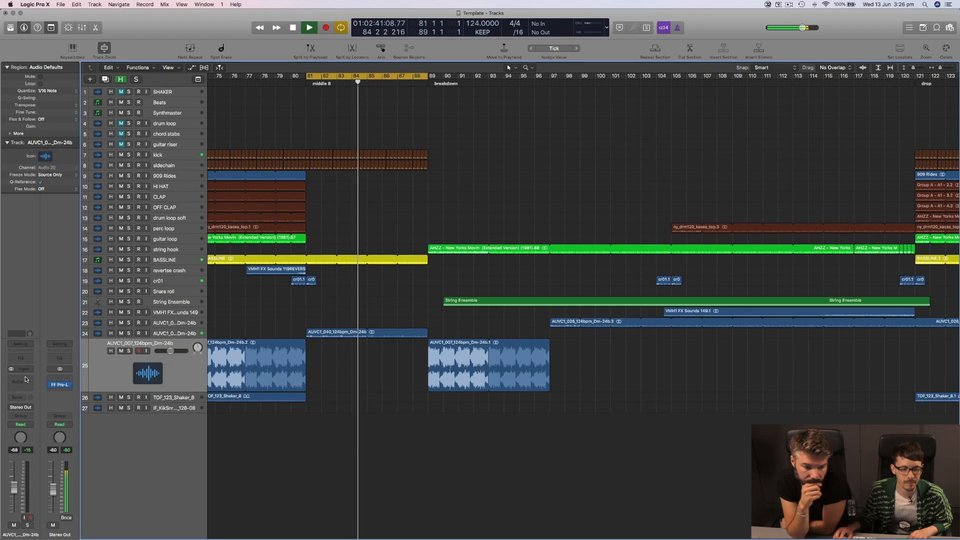Open the View dropdown in Tracks area
960x540 pixels.
click(170, 67)
